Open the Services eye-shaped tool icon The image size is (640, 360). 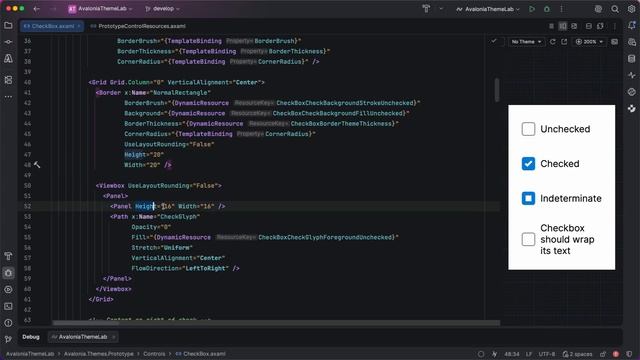click(x=8, y=289)
